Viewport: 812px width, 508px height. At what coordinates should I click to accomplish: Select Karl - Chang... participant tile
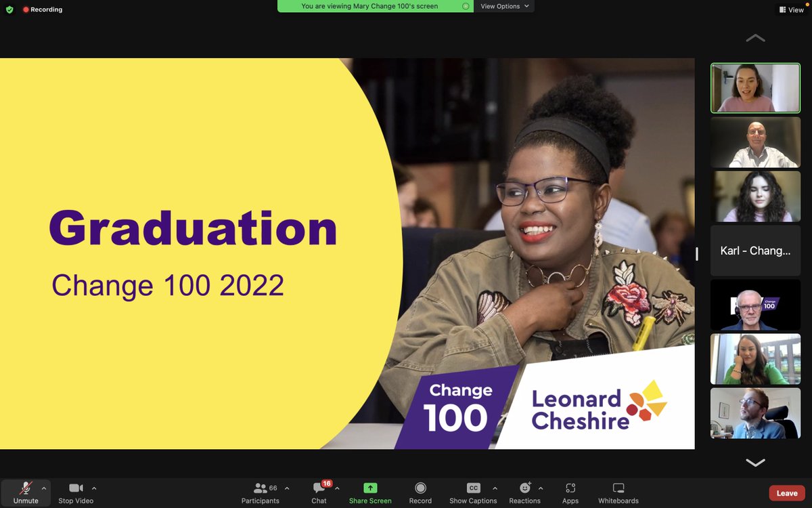(x=755, y=251)
